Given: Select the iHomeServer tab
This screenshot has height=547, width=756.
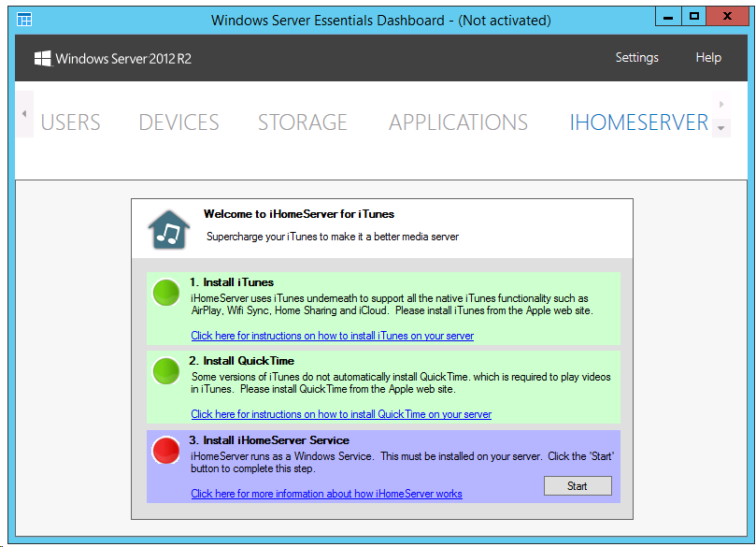Looking at the screenshot, I should (x=639, y=122).
